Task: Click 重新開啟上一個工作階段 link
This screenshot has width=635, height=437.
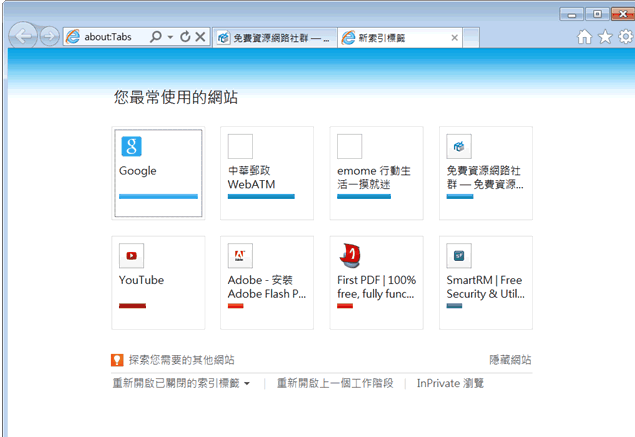Action: pos(335,383)
